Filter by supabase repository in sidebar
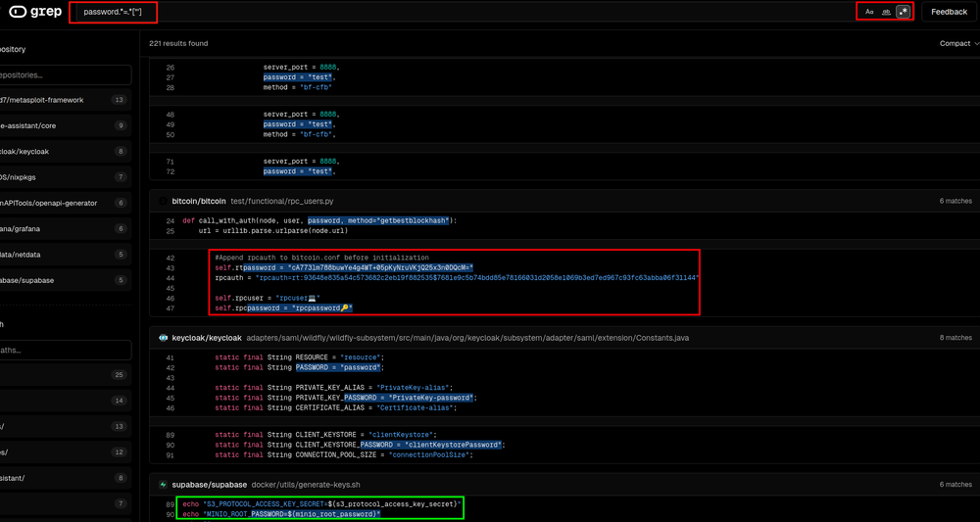The width and height of the screenshot is (980, 522). [66, 280]
